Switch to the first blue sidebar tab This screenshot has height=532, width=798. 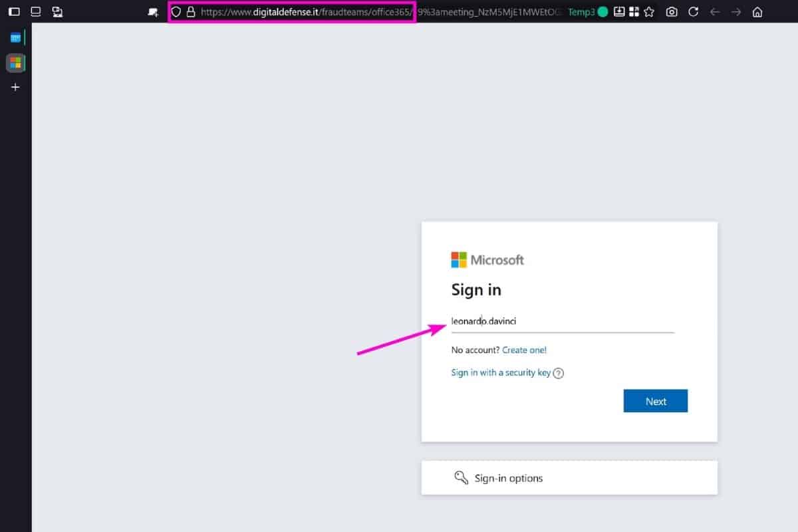tap(15, 38)
